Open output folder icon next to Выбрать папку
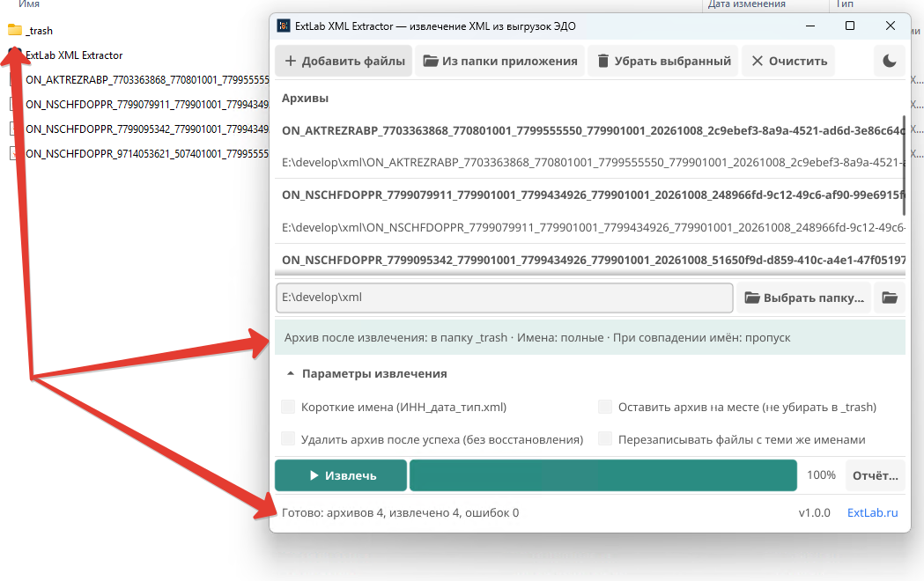924x581 pixels. click(x=890, y=298)
